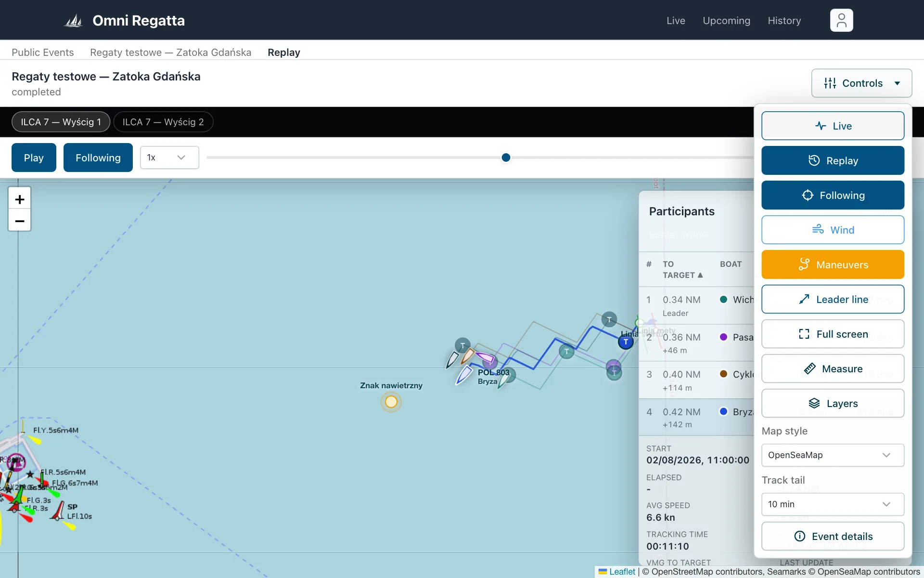Open the Layers options
The width and height of the screenshot is (924, 578).
point(833,403)
